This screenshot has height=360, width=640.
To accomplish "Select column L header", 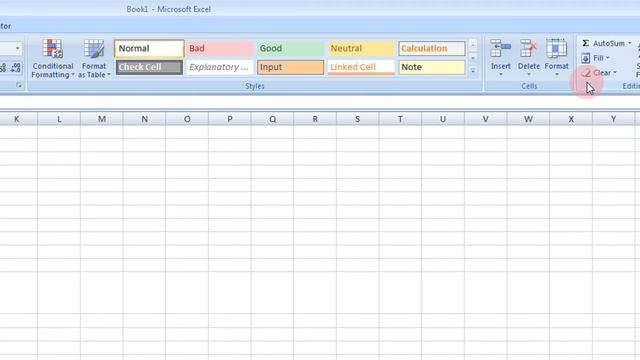I will coord(59,119).
